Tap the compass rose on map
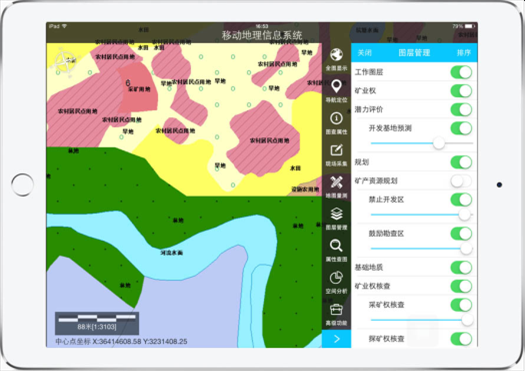 [64, 62]
